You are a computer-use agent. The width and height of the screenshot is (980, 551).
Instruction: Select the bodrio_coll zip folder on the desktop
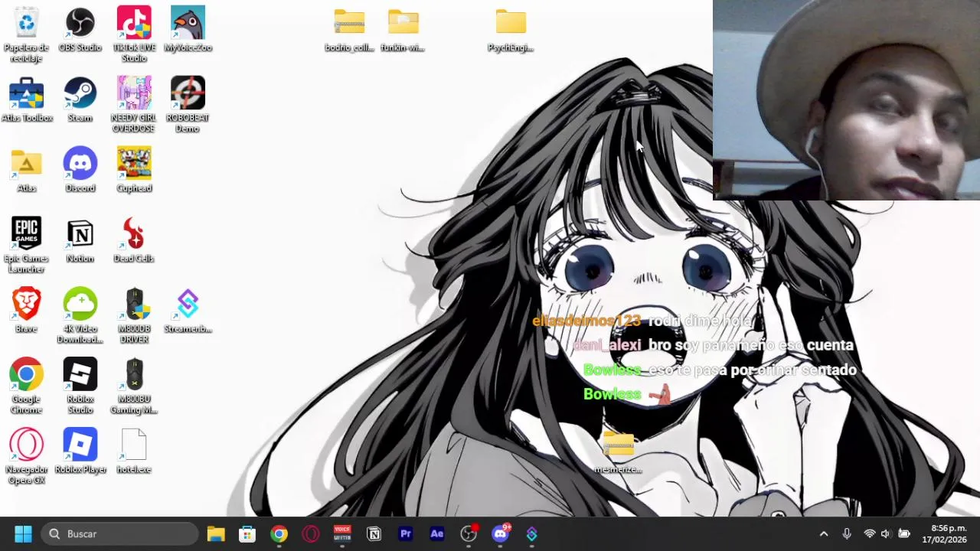[x=349, y=31]
